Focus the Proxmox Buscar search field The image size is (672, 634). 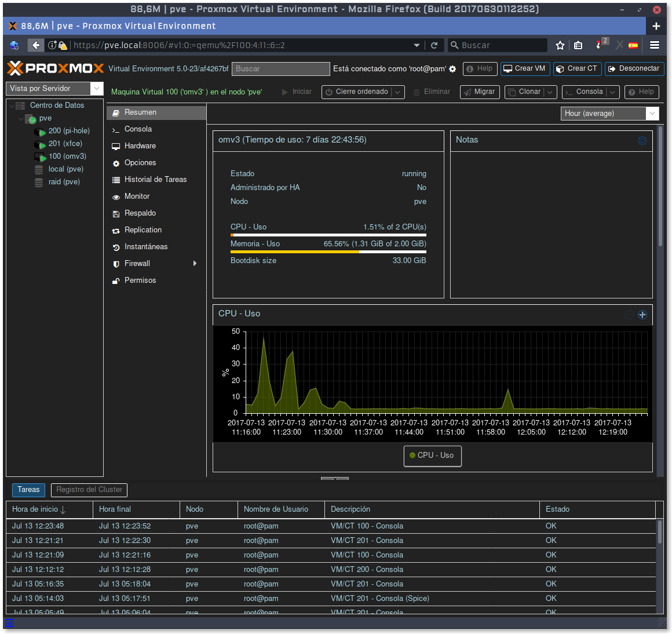(x=281, y=69)
